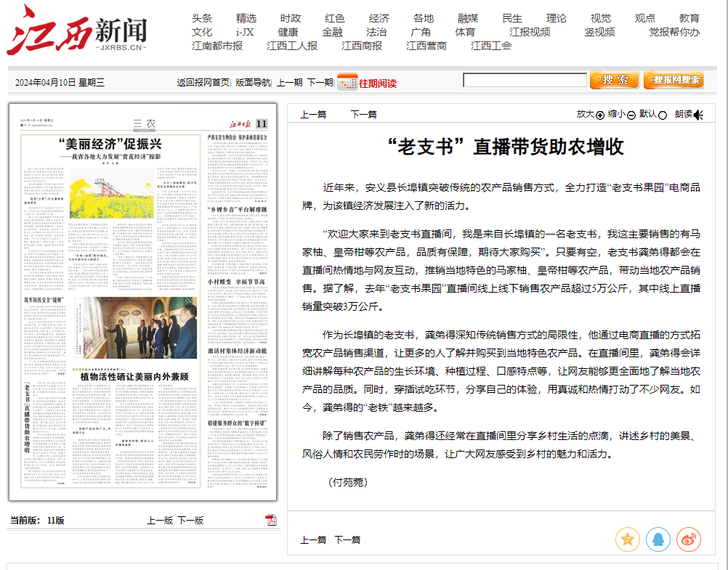
Task: Click the zoom-out icon next to 缩小
Action: click(631, 115)
